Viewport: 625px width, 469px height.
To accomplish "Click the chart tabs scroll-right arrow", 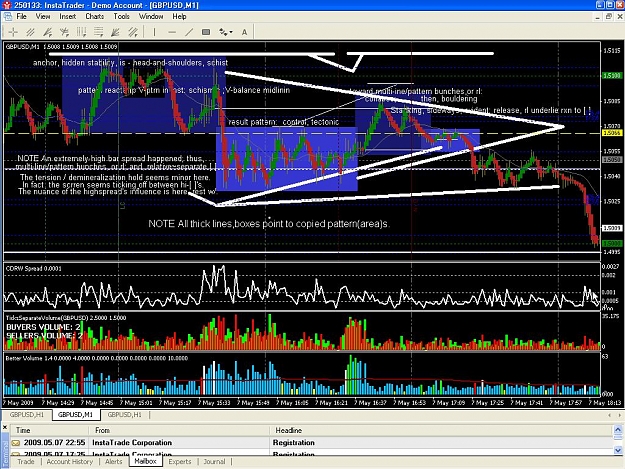I will (619, 415).
